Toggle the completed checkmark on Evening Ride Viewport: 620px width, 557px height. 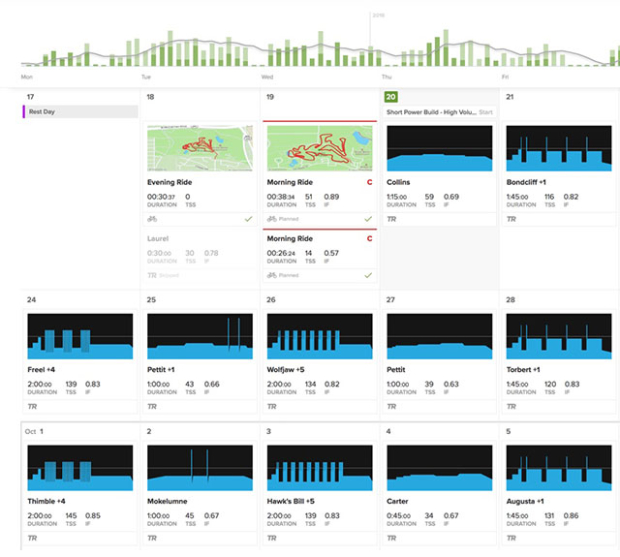point(248,218)
